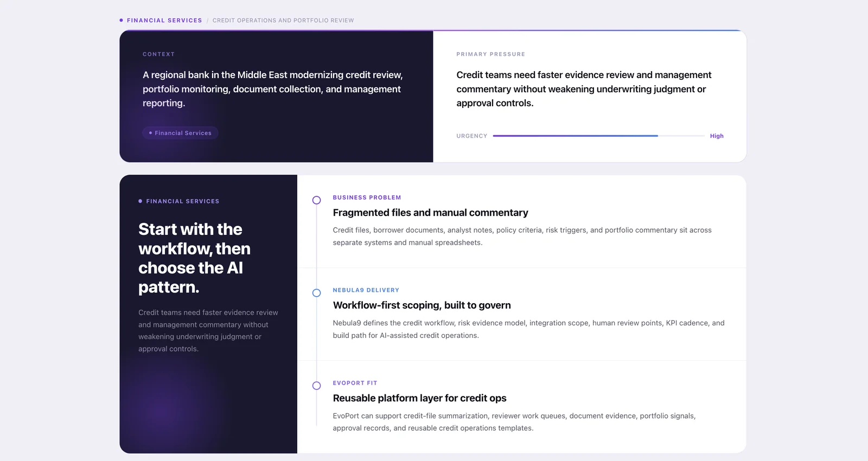This screenshot has width=868, height=461.
Task: Click the purple dot beside Financial Services breadcrumb
Action: point(121,20)
